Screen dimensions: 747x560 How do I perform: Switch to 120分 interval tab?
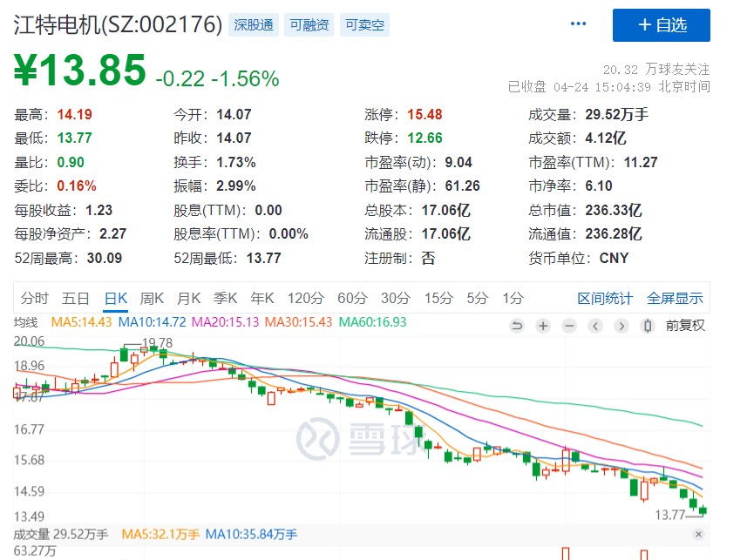(x=305, y=299)
